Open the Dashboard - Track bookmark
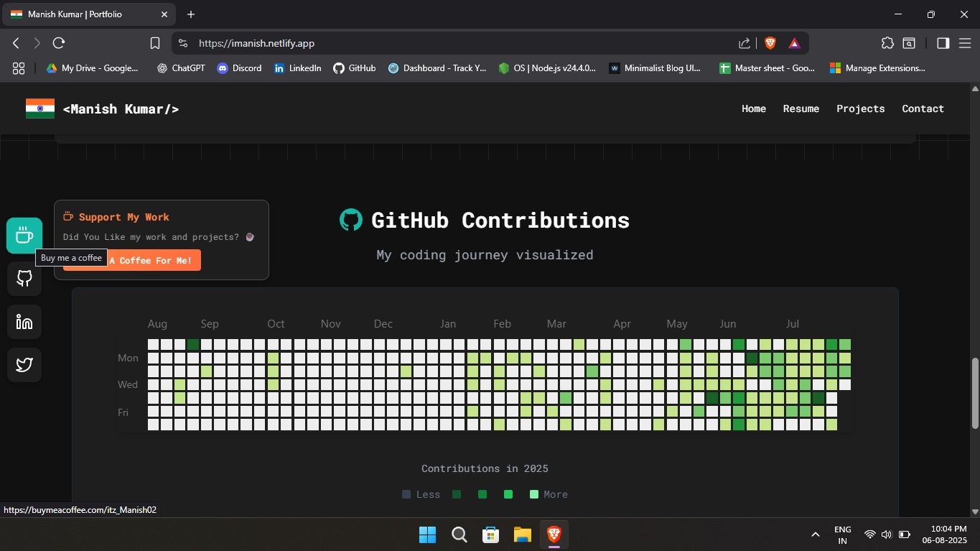The width and height of the screenshot is (980, 551). (x=437, y=68)
